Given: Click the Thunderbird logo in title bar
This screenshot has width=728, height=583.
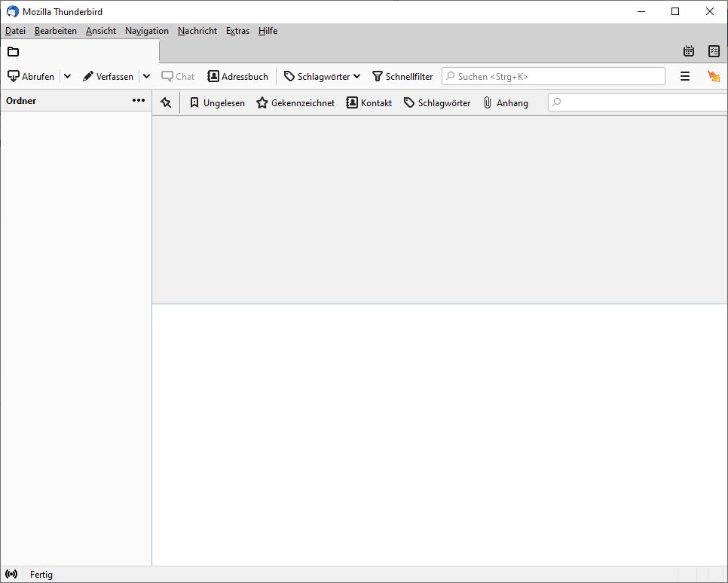Looking at the screenshot, I should point(13,11).
